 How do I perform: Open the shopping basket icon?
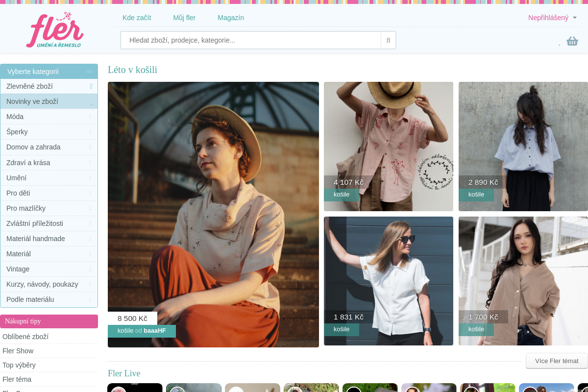(572, 41)
